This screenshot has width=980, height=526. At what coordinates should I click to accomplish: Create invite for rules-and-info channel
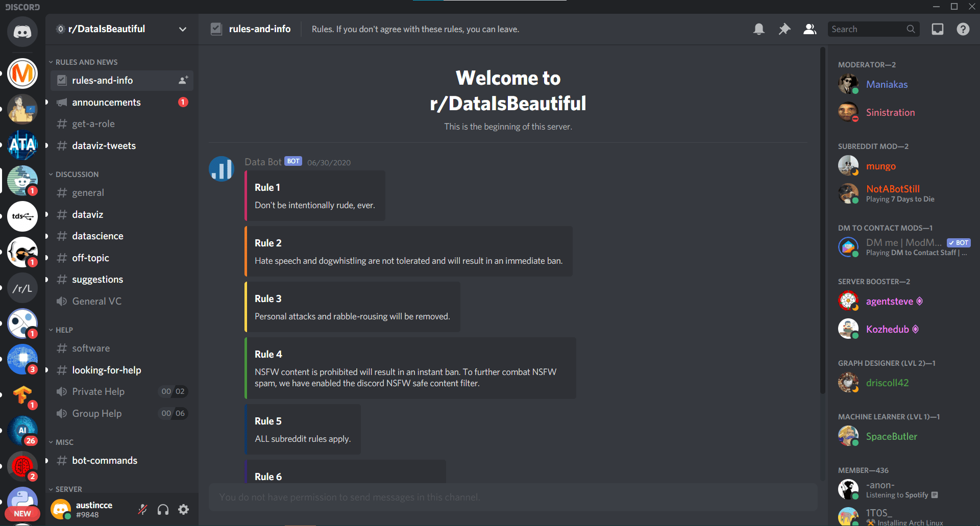(x=183, y=80)
